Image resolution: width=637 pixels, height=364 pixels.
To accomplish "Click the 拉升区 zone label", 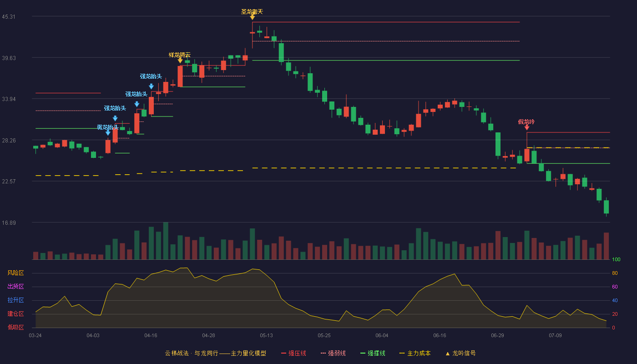I will pos(15,300).
